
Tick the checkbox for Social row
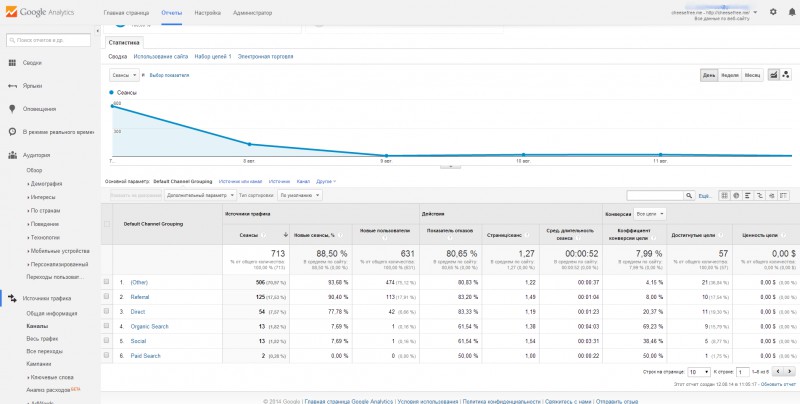click(x=106, y=341)
